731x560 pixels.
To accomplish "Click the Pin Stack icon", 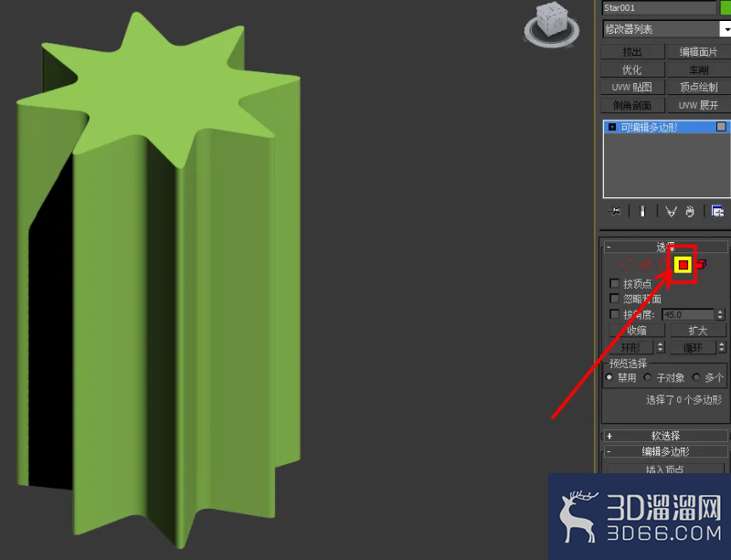I will pos(614,211).
